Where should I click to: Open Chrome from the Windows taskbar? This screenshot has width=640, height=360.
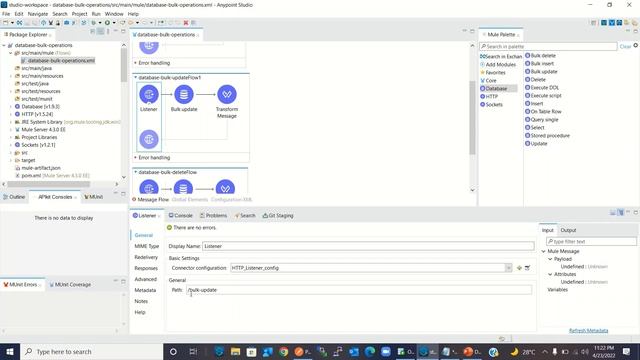point(284,351)
